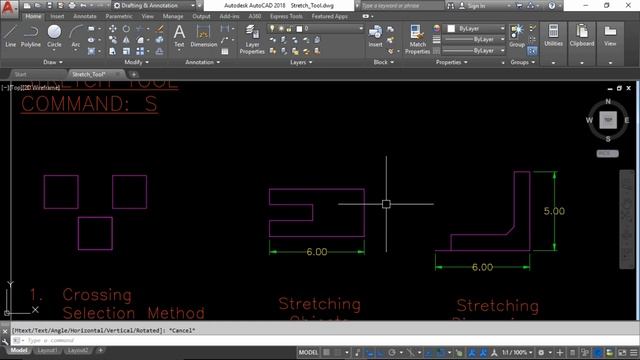Screen dimensions: 640x360
Task: Expand the Modify panel
Action: coord(136,62)
